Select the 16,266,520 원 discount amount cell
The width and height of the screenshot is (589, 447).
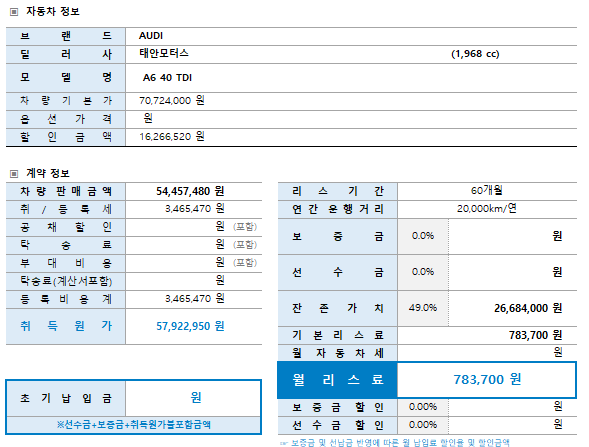click(x=351, y=137)
